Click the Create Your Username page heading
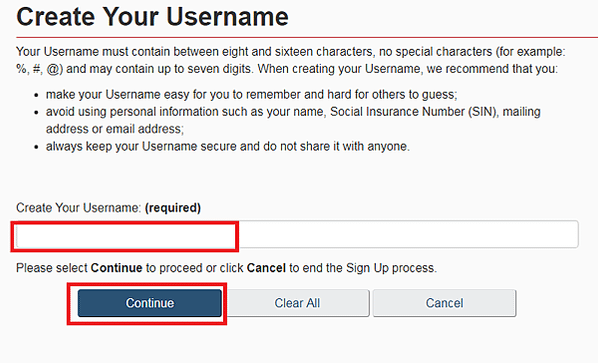This screenshot has width=598, height=363. pyautogui.click(x=153, y=17)
